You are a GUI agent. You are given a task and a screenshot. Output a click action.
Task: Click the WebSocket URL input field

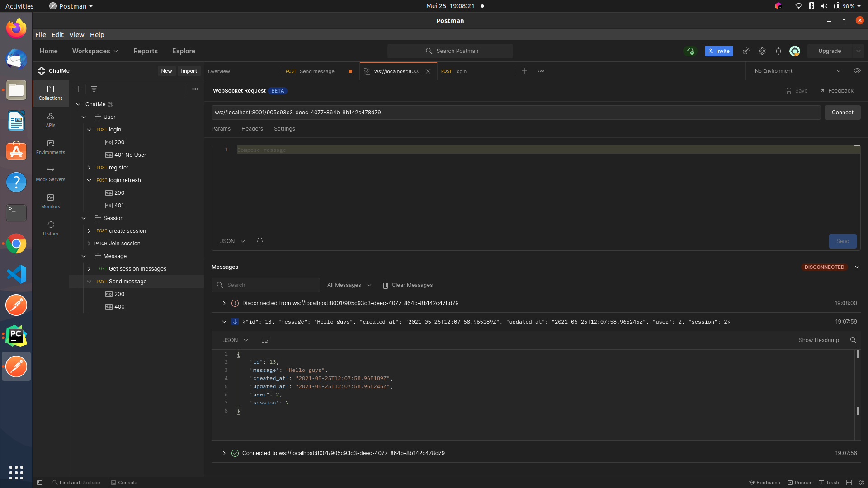click(x=516, y=113)
